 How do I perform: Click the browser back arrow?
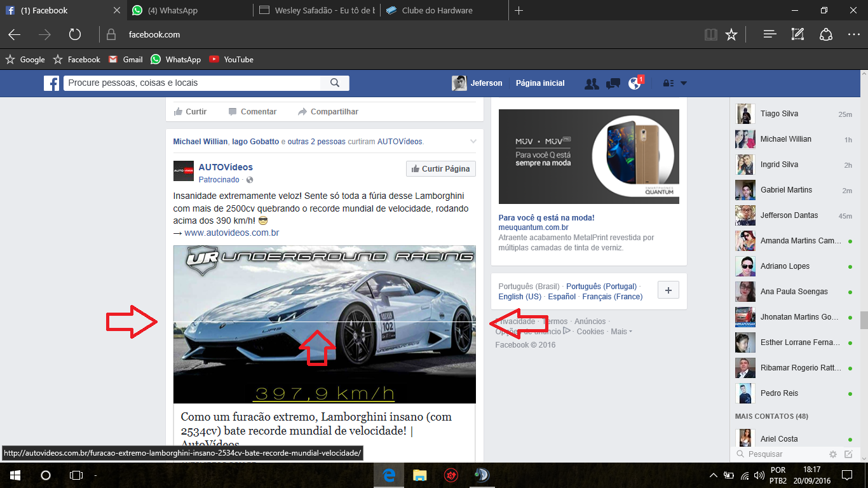click(14, 35)
